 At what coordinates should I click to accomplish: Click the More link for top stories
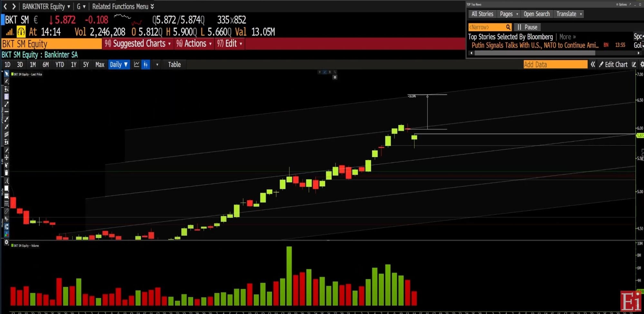pyautogui.click(x=567, y=37)
